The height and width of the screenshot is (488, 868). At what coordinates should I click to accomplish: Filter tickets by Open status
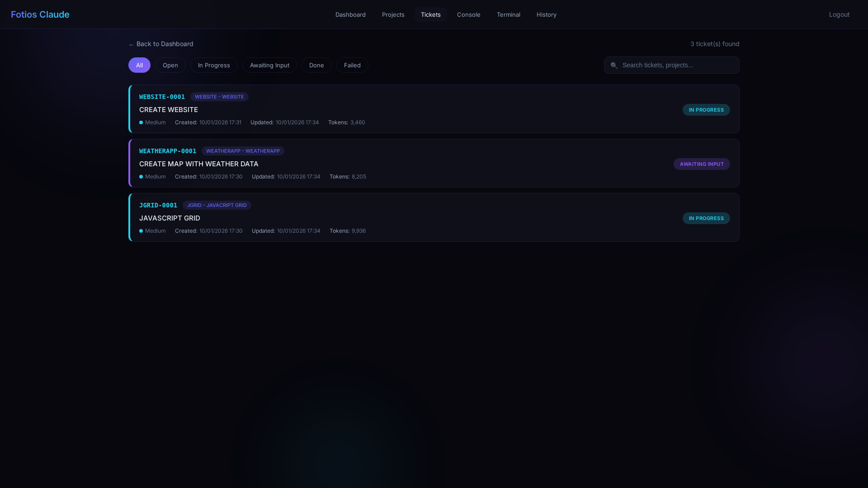click(170, 65)
